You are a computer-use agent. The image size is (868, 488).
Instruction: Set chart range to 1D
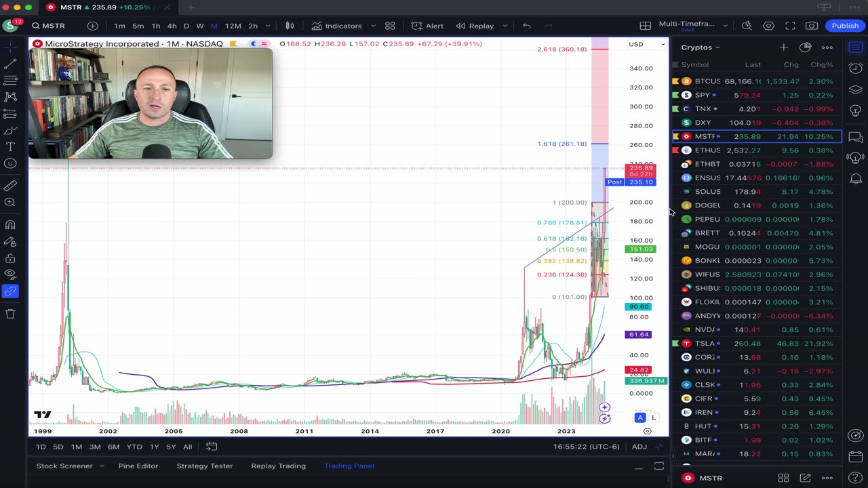pos(41,447)
